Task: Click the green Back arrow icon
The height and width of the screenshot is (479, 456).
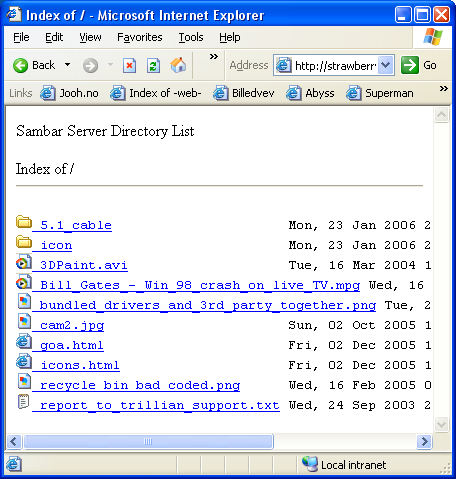Action: [21, 65]
